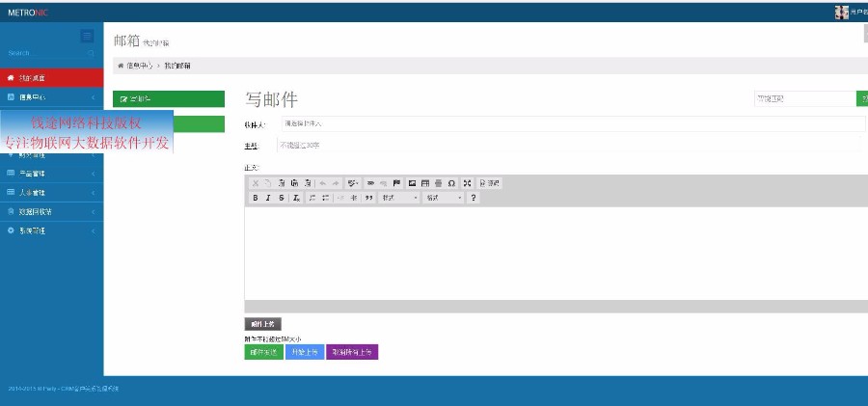This screenshot has width=868, height=406.
Task: Toggle bold formatting
Action: click(x=256, y=198)
